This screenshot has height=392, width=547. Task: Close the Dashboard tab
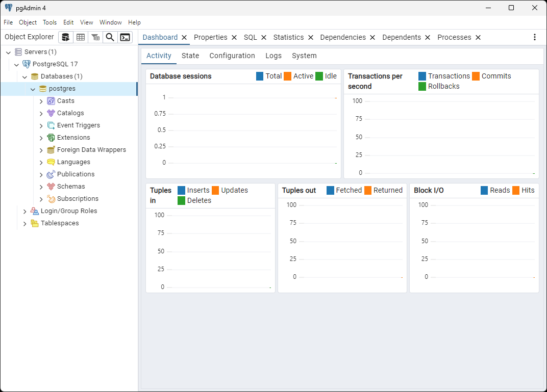pyautogui.click(x=184, y=37)
